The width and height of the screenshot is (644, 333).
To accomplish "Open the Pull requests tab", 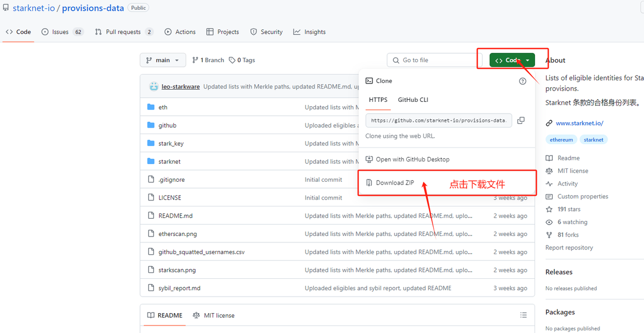I will (124, 32).
